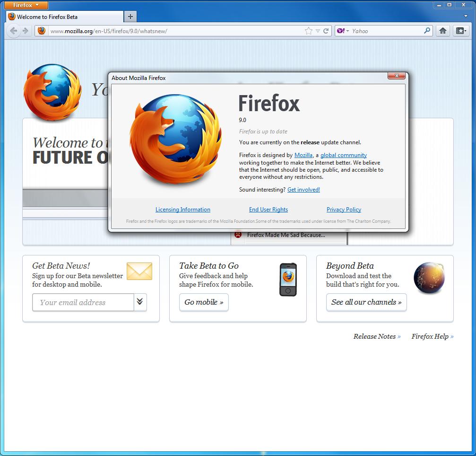Click the Beyond Beta heading
The width and height of the screenshot is (476, 456).
(350, 266)
